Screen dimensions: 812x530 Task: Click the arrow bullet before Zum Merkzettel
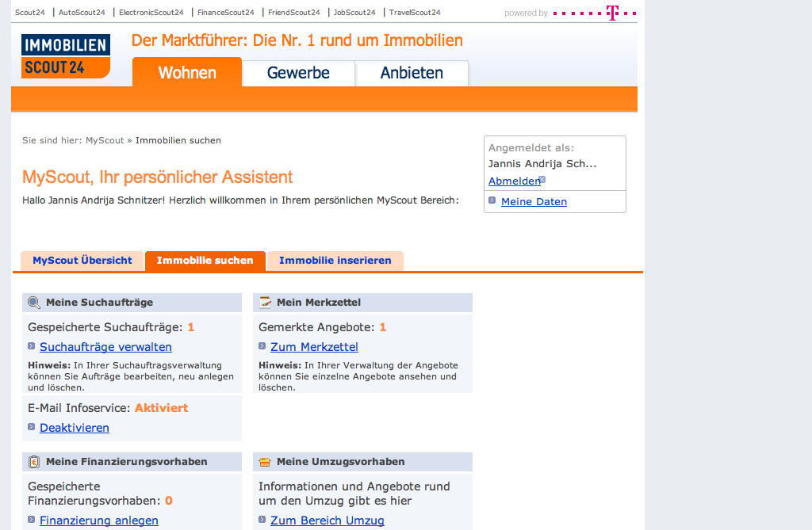click(x=262, y=346)
